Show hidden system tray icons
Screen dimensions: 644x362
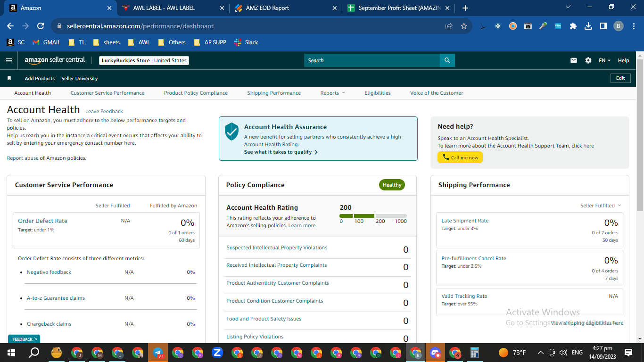click(x=540, y=353)
